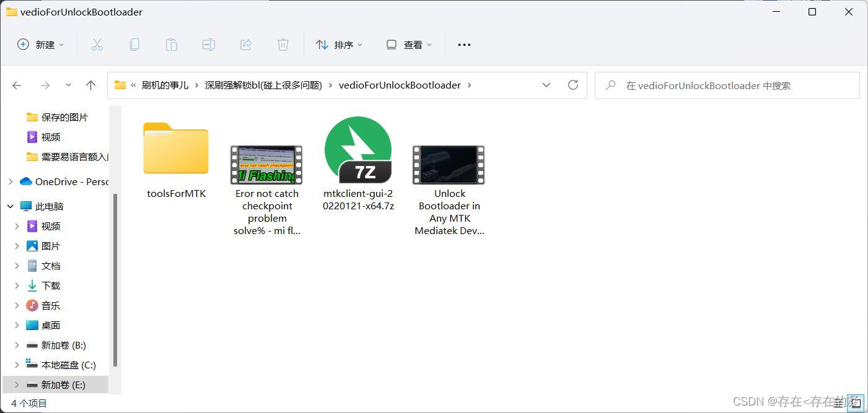Image resolution: width=868 pixels, height=413 pixels.
Task: Expand 新加卷 (B:) drive node
Action: click(17, 345)
